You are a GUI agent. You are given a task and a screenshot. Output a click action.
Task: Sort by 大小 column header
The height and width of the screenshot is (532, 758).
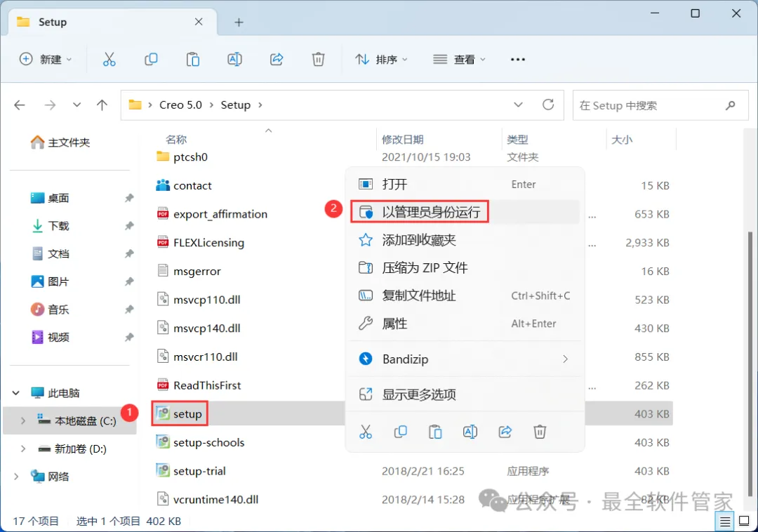pyautogui.click(x=622, y=140)
